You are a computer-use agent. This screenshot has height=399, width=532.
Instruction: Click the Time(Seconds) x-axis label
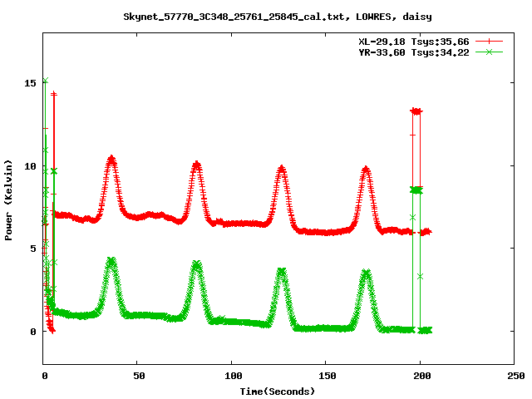pos(278,392)
